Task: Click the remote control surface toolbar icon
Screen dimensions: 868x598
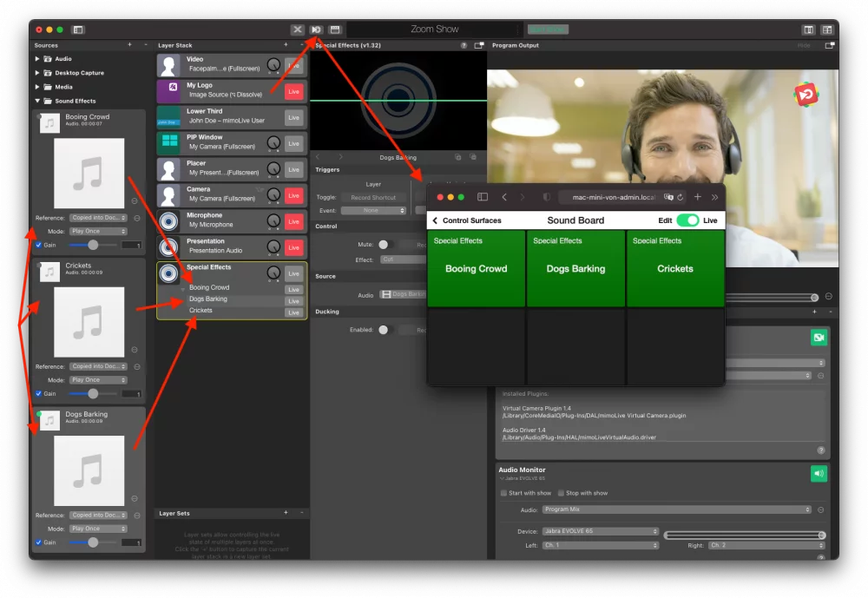Action: (x=316, y=30)
